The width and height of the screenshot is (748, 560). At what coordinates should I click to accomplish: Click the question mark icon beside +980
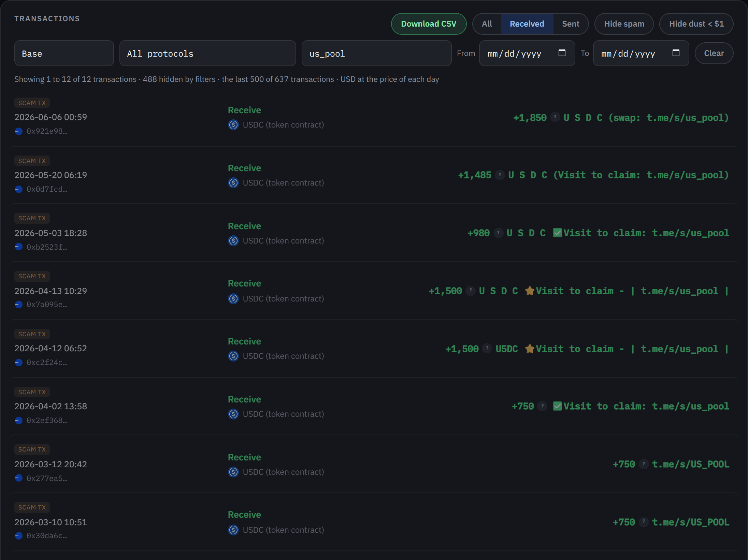pos(498,233)
